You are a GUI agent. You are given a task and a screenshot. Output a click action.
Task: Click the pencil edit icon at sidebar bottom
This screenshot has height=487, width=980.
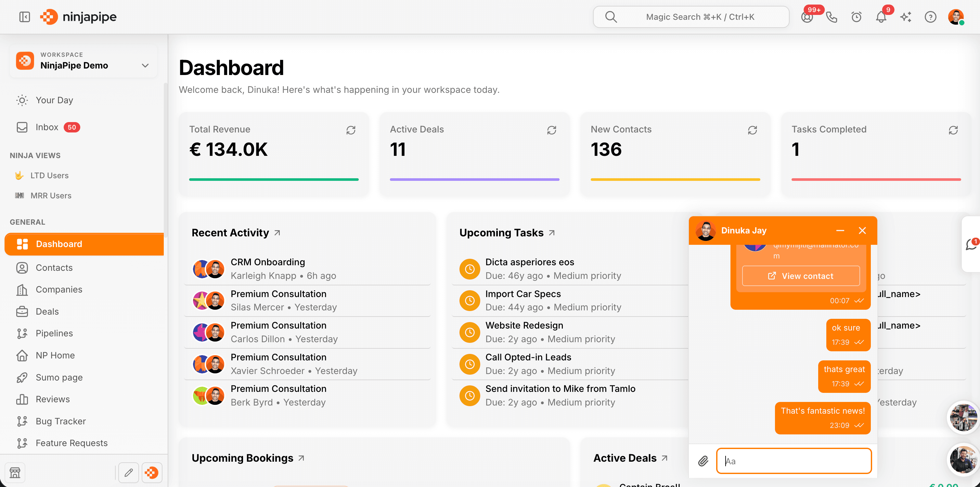pyautogui.click(x=129, y=472)
